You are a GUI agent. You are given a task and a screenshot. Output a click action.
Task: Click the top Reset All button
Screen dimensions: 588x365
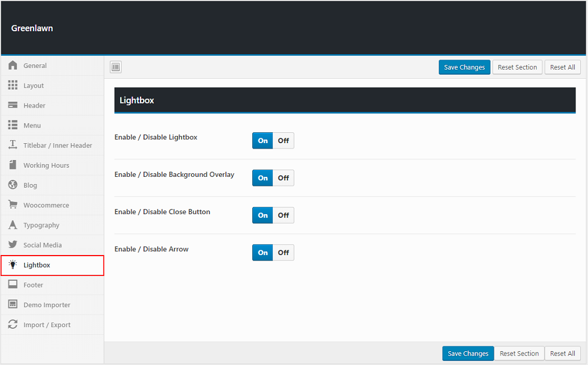point(562,67)
